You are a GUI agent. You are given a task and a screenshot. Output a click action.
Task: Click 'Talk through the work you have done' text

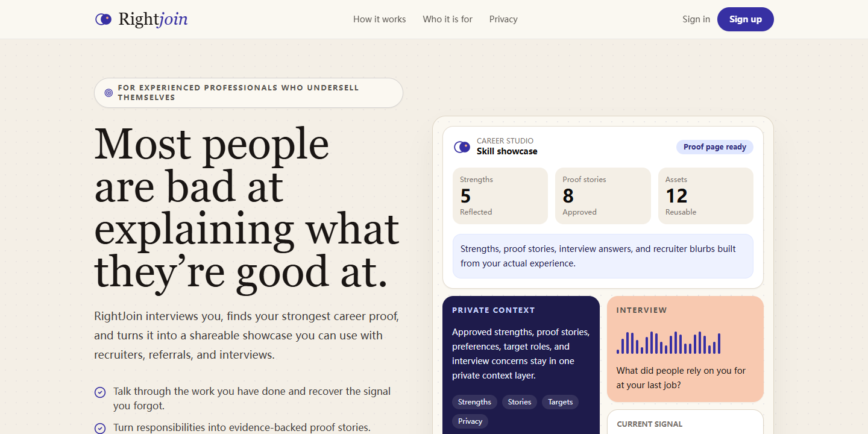(252, 398)
